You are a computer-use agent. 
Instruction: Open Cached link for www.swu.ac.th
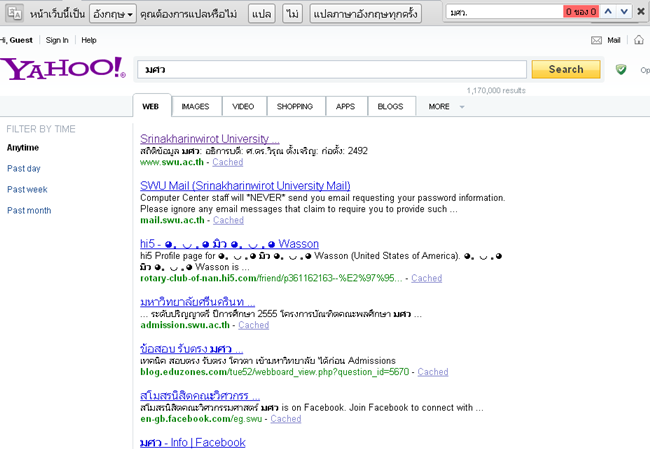(x=228, y=162)
